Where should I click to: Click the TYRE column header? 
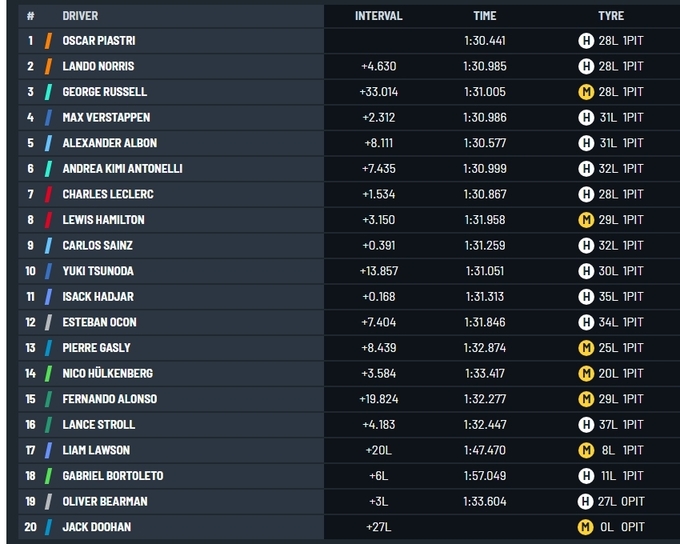point(610,16)
